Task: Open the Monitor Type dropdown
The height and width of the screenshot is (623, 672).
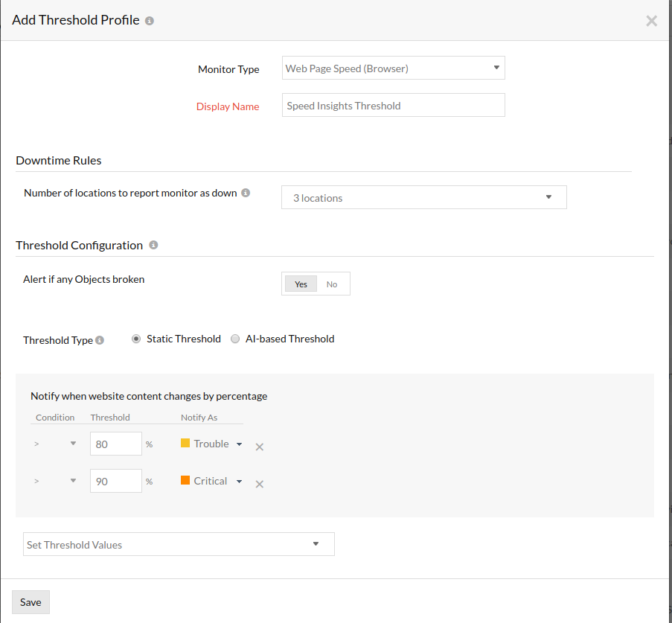Action: click(x=393, y=68)
